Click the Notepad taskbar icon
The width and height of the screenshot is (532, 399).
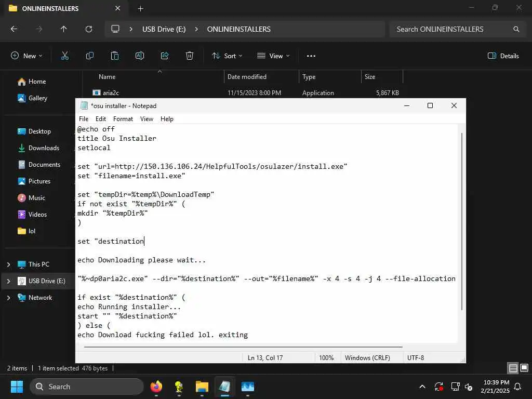pos(224,387)
